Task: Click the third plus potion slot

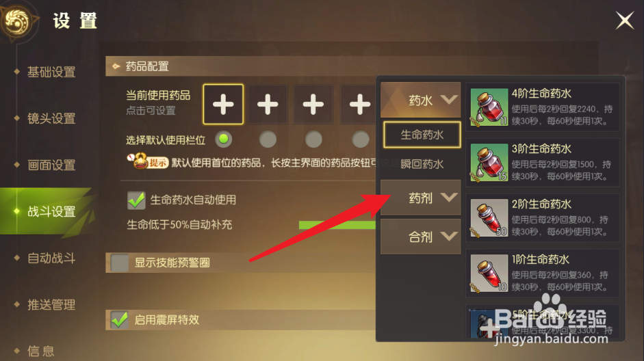Action: pyautogui.click(x=313, y=104)
